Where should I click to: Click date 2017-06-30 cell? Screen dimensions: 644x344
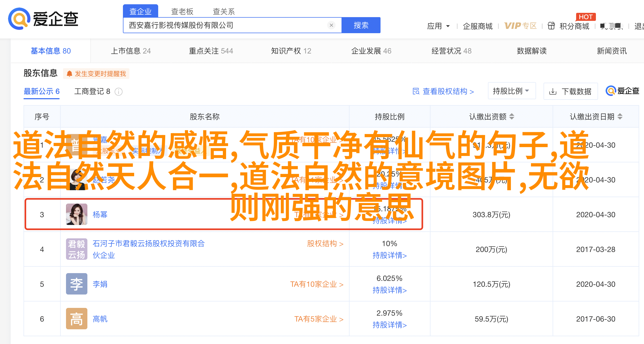[x=596, y=319]
